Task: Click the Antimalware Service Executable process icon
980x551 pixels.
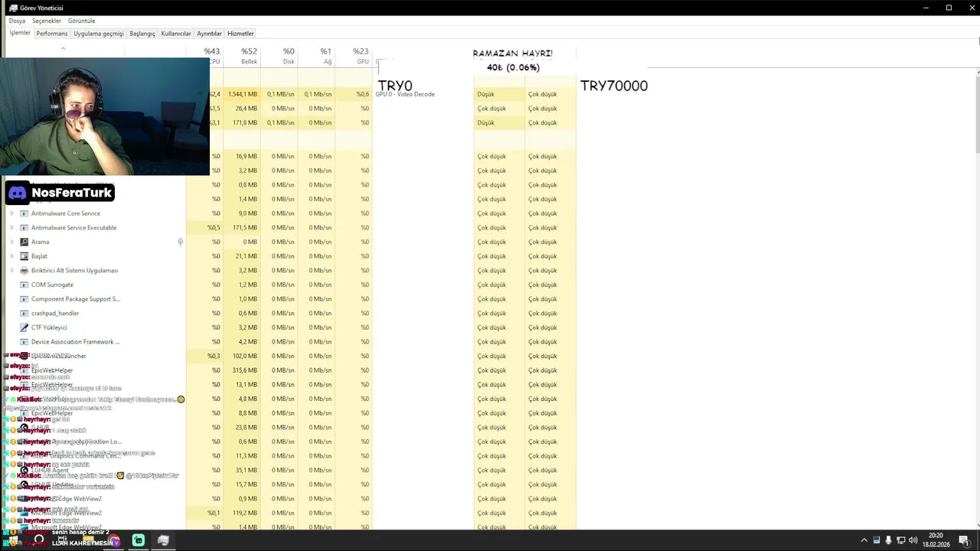Action: pyautogui.click(x=24, y=228)
